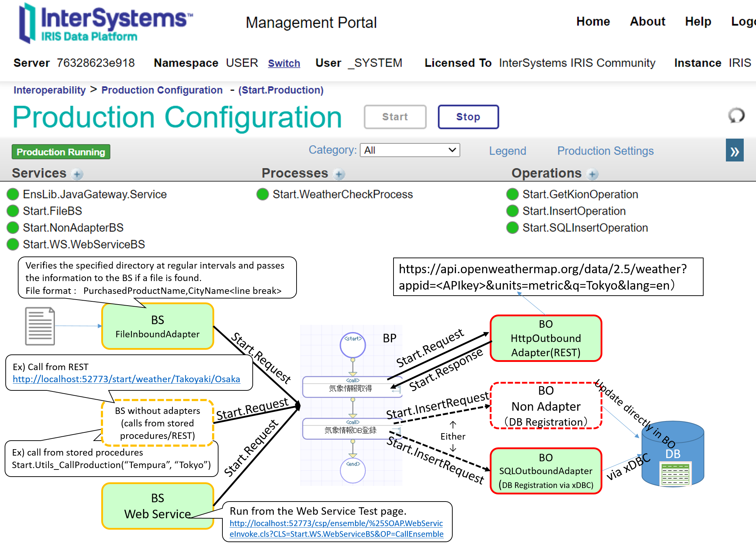This screenshot has height=545, width=756.
Task: Click the Operations column heading
Action: tap(546, 173)
